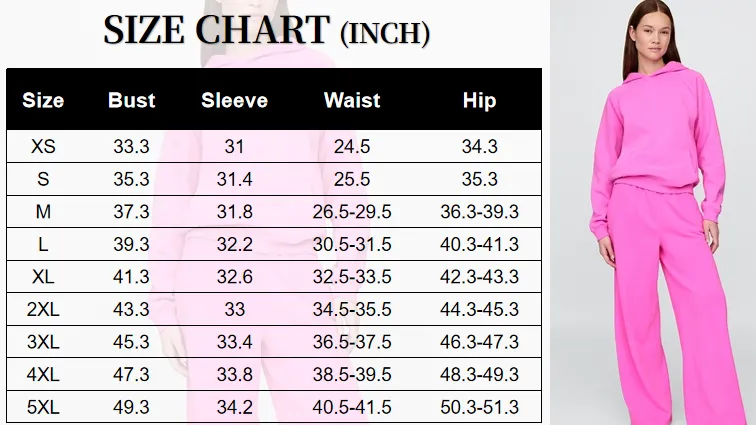Click the model photo in pink outfit
The height and width of the screenshot is (425, 756).
pyautogui.click(x=655, y=212)
